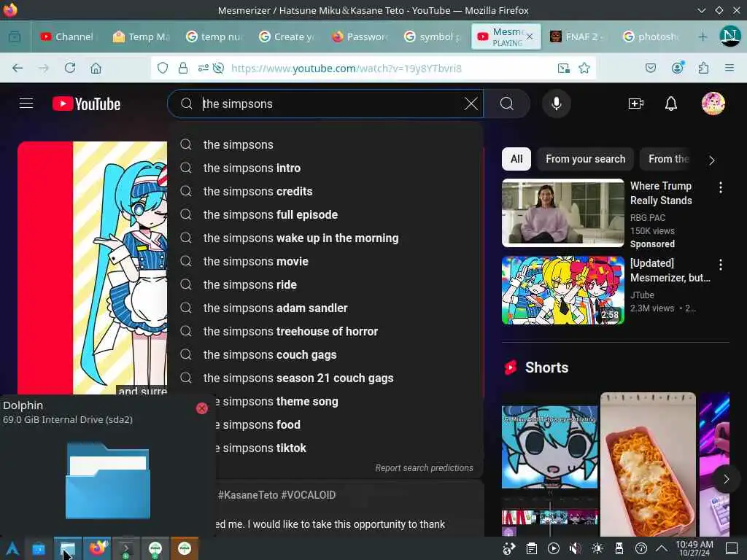Bookmark this page with the star

(584, 68)
